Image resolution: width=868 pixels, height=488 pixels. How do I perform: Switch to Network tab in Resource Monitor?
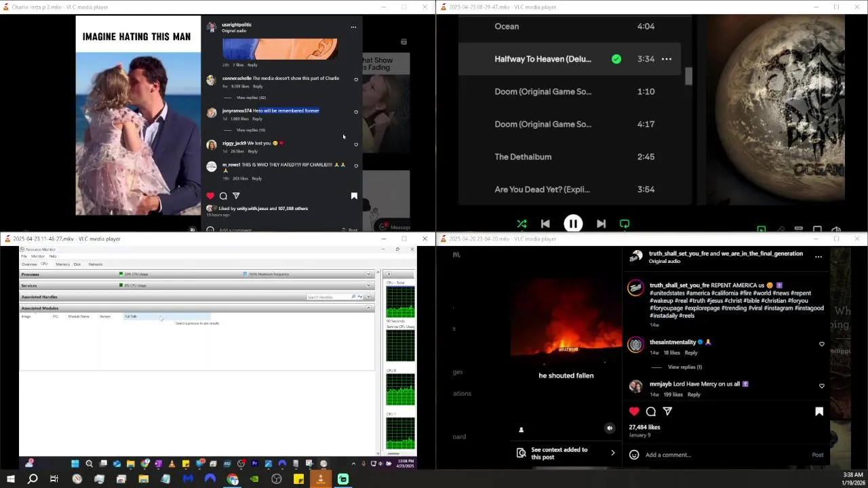pyautogui.click(x=96, y=264)
